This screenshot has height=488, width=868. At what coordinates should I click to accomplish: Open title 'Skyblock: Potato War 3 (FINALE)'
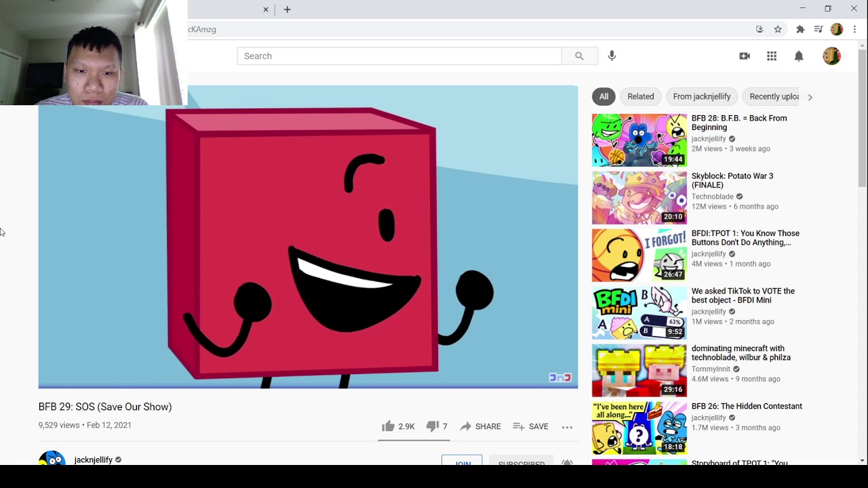click(732, 180)
